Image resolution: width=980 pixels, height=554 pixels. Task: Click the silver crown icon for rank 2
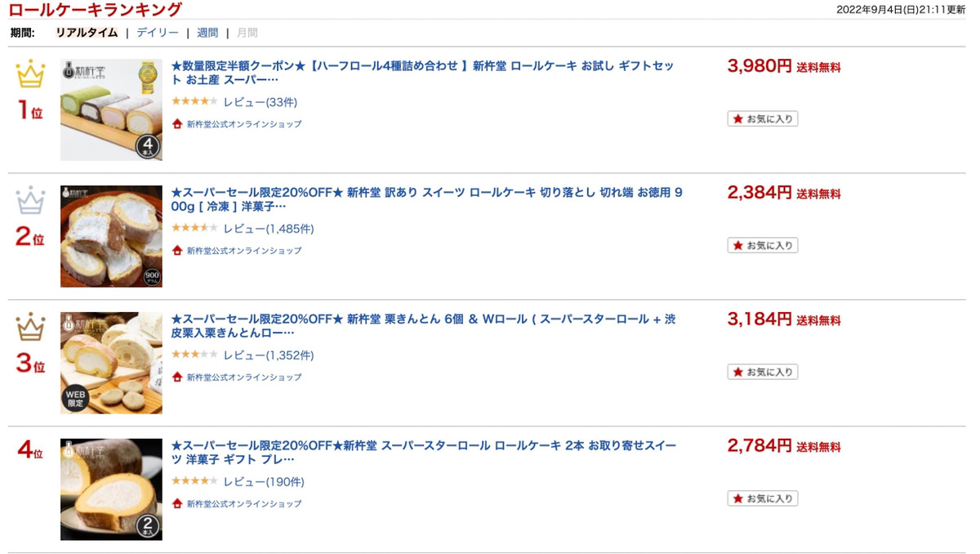pyautogui.click(x=30, y=201)
